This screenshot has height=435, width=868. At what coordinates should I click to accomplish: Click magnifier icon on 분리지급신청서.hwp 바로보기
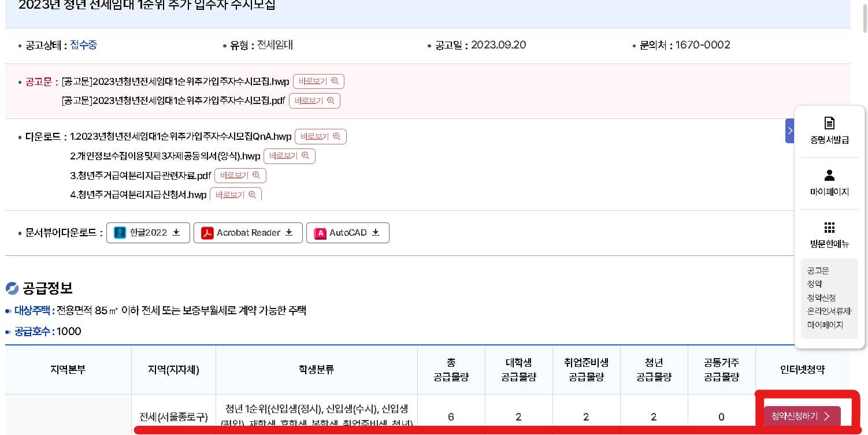click(252, 194)
